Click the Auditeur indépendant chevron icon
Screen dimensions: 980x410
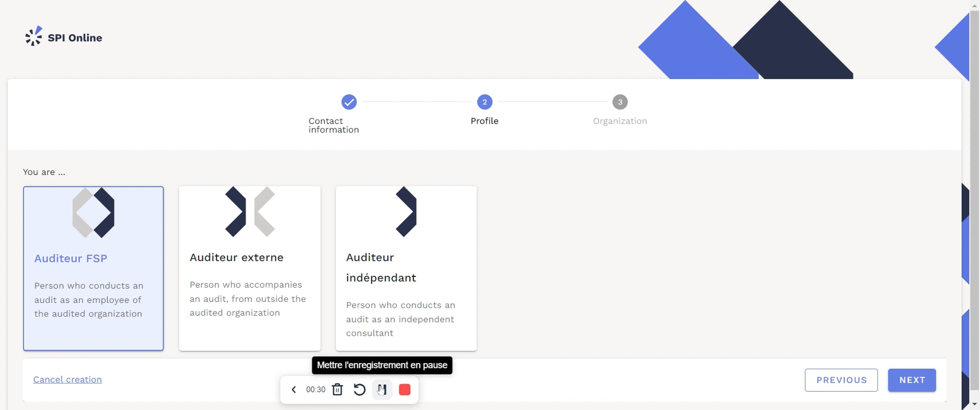coord(406,212)
